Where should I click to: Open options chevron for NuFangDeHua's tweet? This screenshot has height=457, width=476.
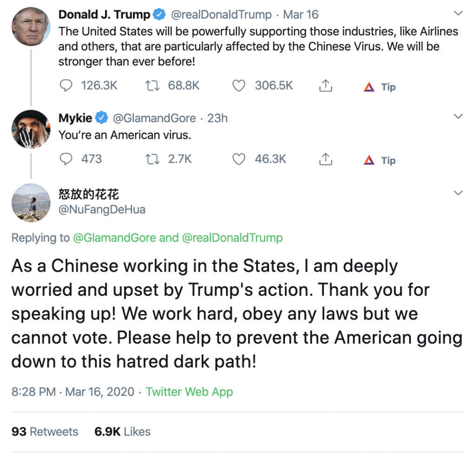point(458,193)
